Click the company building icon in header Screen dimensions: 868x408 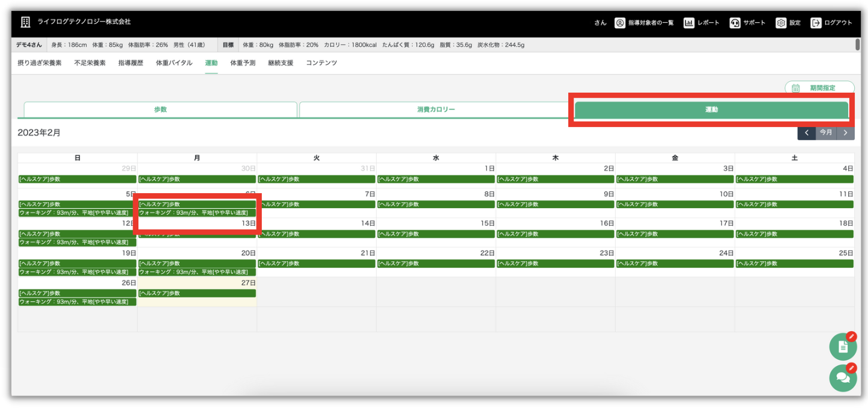tap(25, 22)
